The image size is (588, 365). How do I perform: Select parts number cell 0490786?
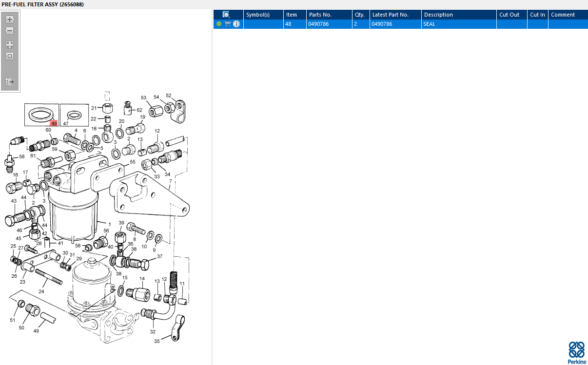[329, 24]
